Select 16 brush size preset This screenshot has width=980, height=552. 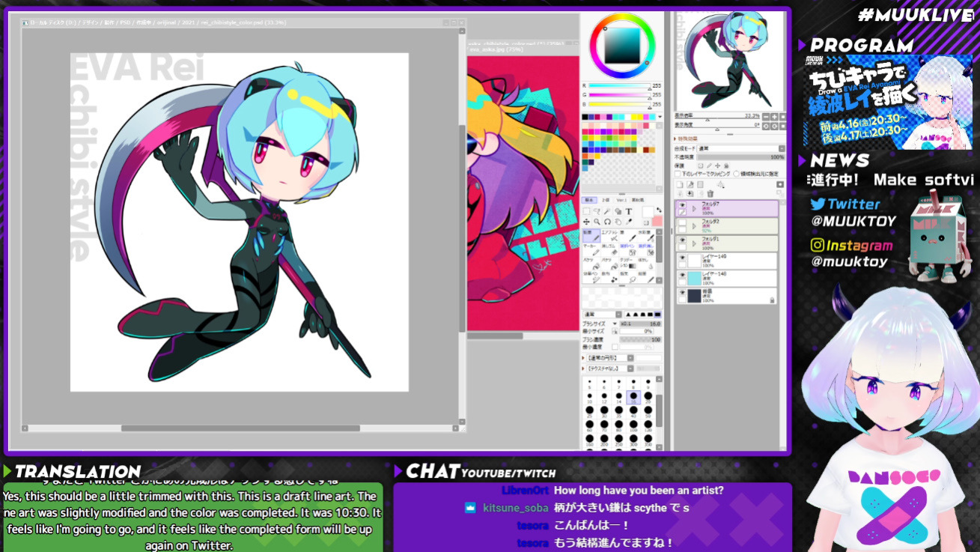(x=633, y=398)
